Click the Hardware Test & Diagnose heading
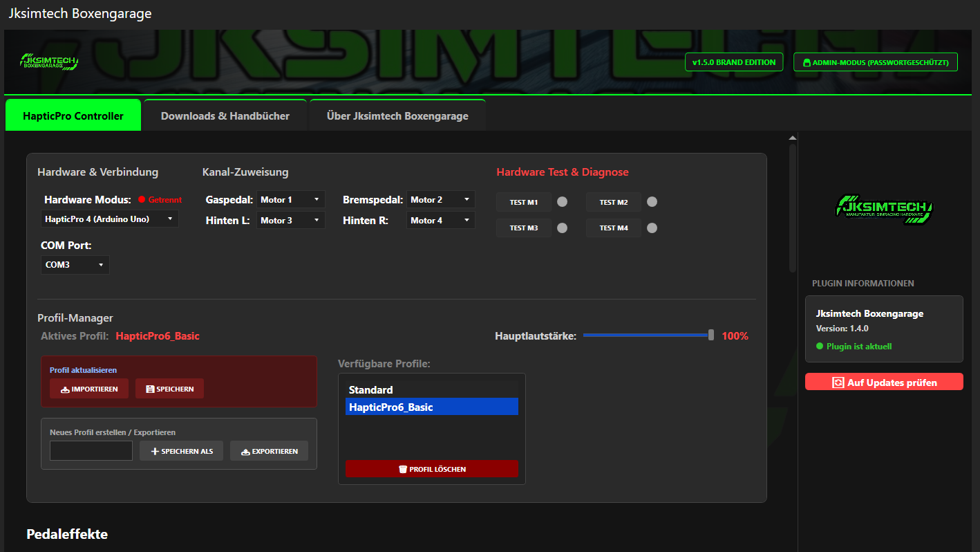 [563, 172]
